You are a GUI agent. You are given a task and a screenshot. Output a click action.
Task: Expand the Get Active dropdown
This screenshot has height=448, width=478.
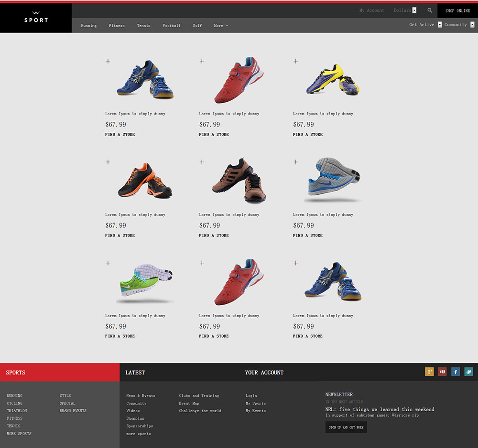click(x=439, y=25)
